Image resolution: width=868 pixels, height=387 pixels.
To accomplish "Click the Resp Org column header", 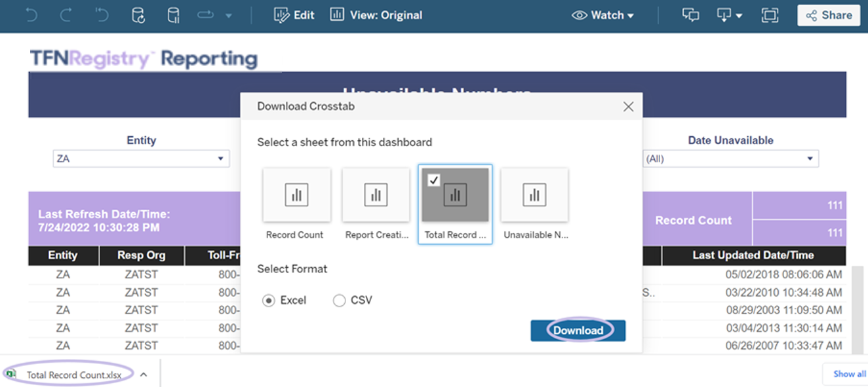I will point(141,255).
